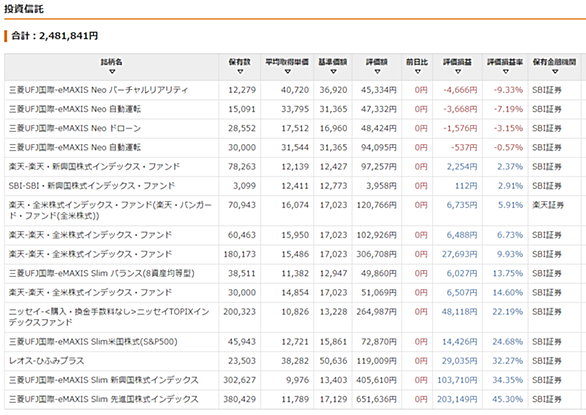Click loss rate -9.33%
Image resolution: width=586 pixels, height=415 pixels.
click(508, 90)
